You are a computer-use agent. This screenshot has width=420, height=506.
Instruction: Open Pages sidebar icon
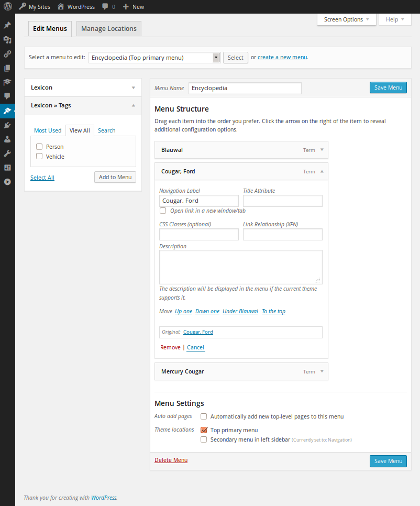[7, 68]
